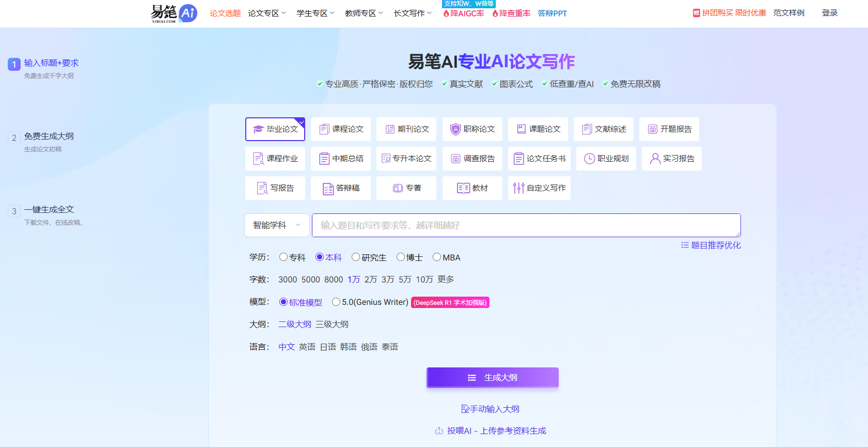This screenshot has width=868, height=447.
Task: Click the list icon beside 题目推荐优化
Action: pos(685,245)
